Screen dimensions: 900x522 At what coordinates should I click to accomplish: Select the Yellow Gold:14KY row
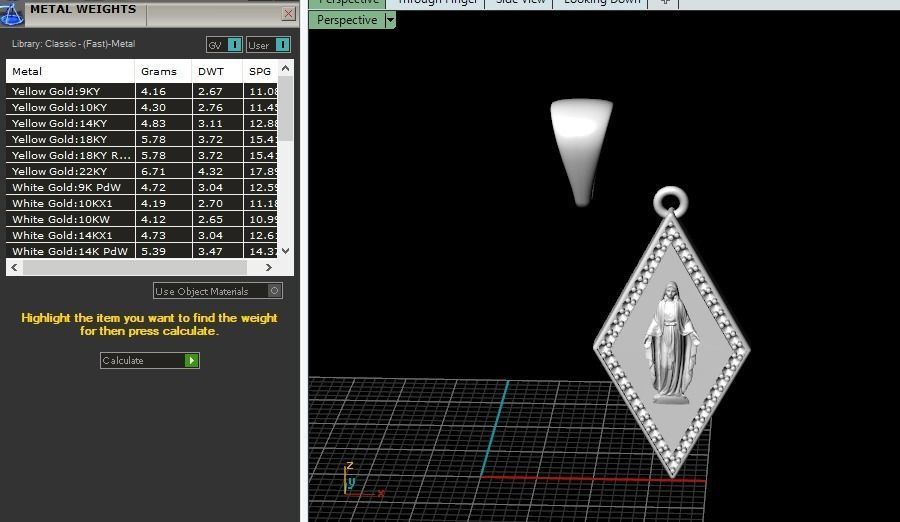pyautogui.click(x=142, y=123)
